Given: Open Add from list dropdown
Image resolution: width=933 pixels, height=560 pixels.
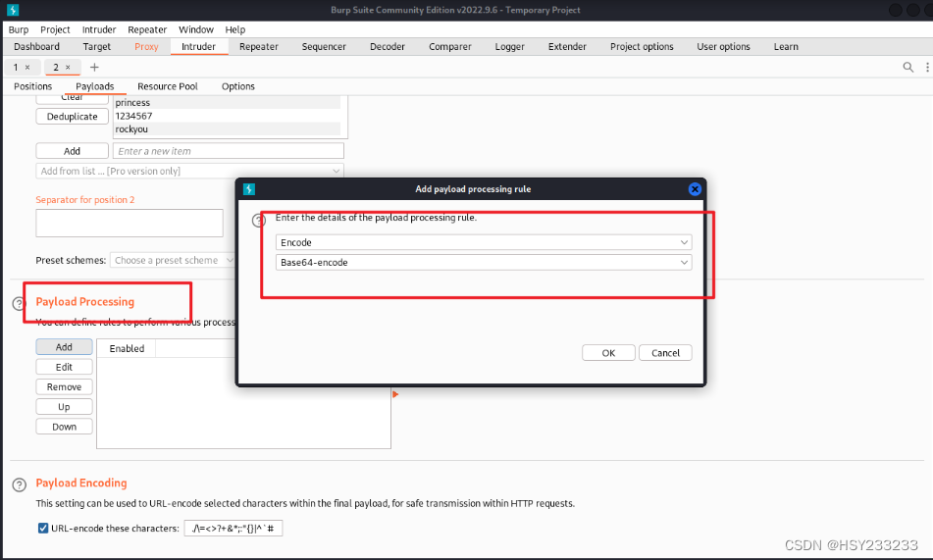Looking at the screenshot, I should click(189, 171).
